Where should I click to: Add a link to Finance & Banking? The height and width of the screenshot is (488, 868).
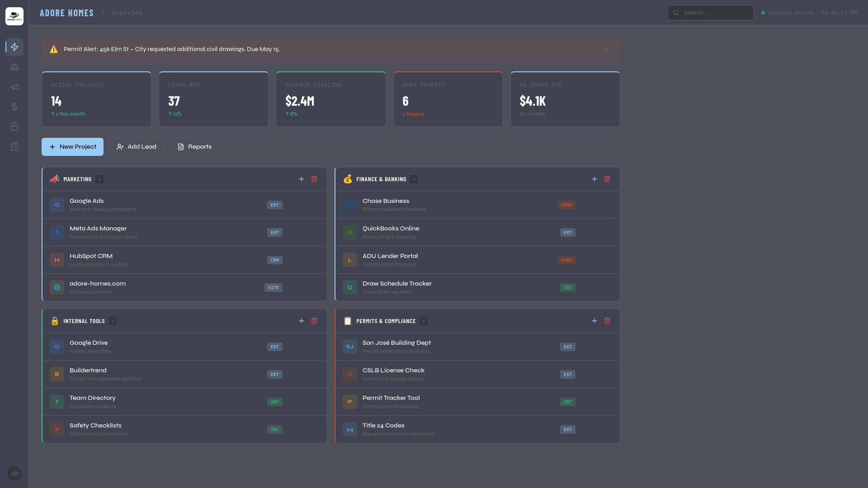point(594,179)
